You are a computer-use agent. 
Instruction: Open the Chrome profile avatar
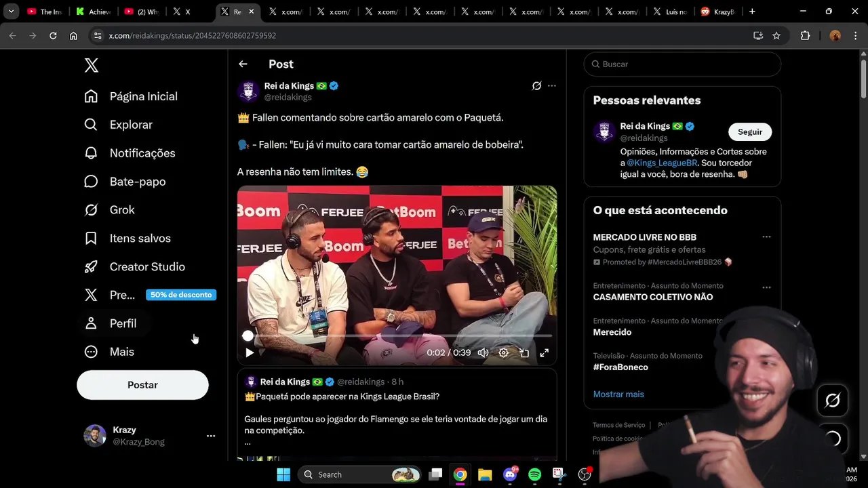point(835,36)
